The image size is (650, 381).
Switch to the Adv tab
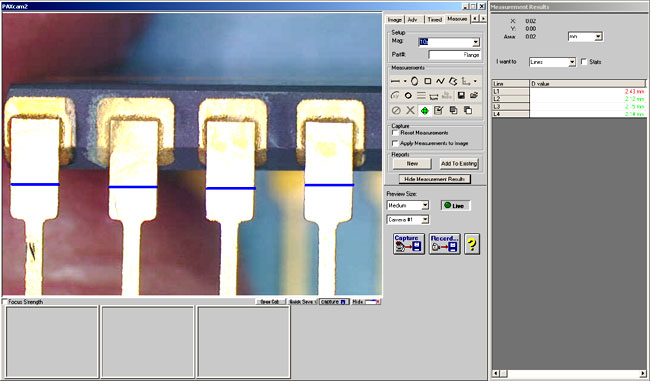(x=413, y=20)
